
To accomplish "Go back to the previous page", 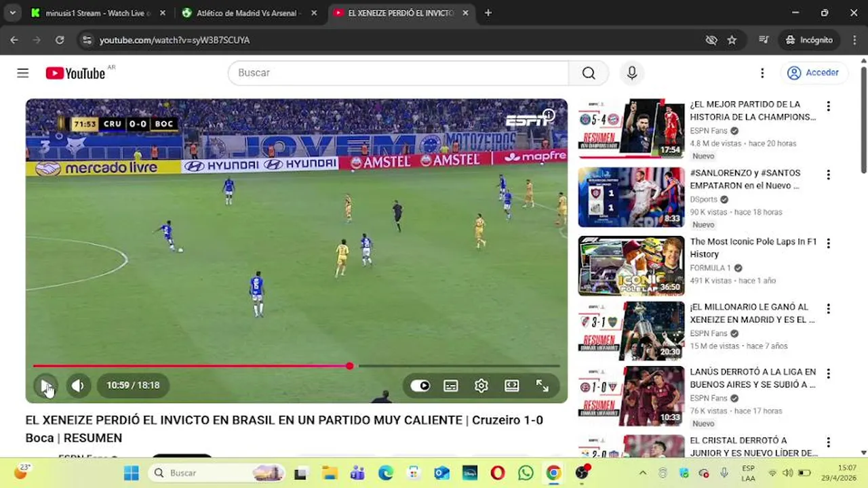I will click(14, 40).
